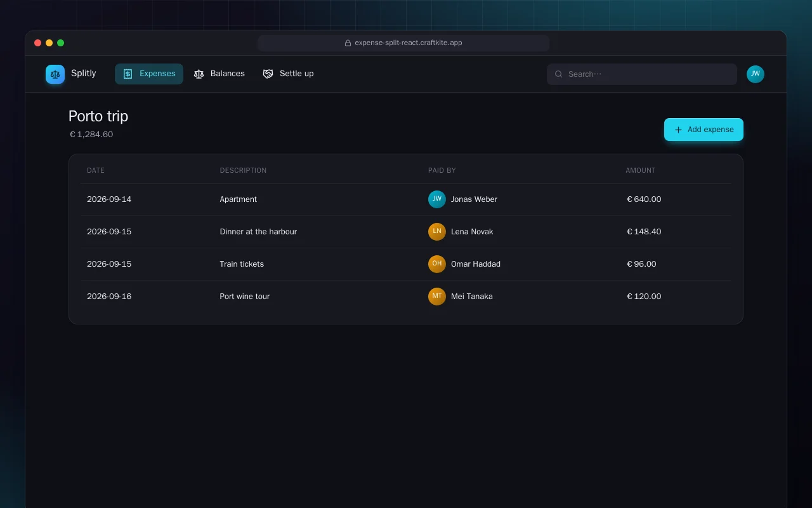The width and height of the screenshot is (812, 508).
Task: Click the 2026-09-16 date cell
Action: pos(109,297)
